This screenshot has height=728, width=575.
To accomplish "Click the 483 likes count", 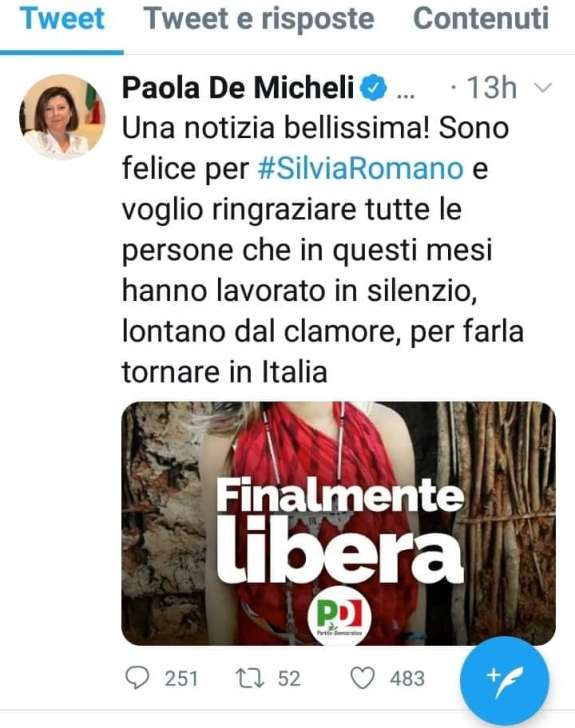I will pos(407,678).
